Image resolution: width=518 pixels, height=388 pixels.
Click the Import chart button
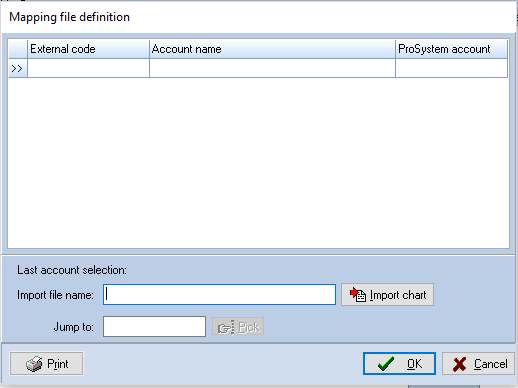387,295
